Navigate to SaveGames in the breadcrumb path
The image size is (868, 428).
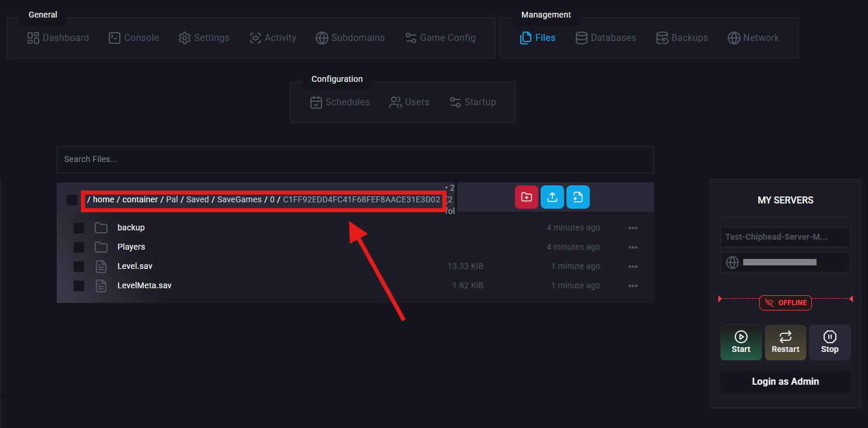(x=240, y=199)
